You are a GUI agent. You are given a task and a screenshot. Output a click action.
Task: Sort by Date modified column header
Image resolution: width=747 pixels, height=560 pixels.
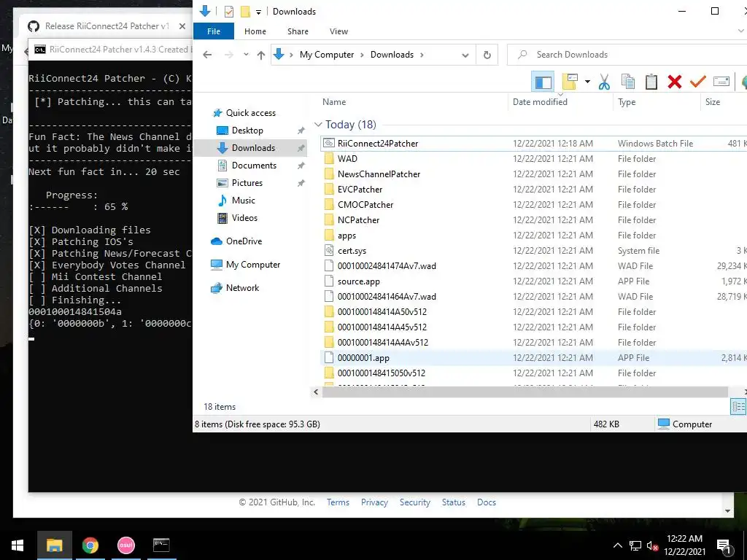point(540,102)
